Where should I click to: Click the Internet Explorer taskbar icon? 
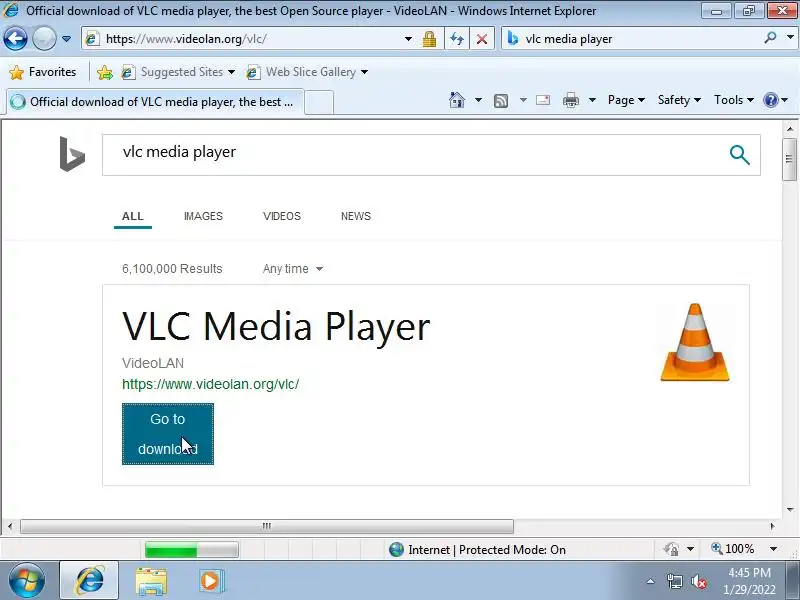click(x=90, y=581)
